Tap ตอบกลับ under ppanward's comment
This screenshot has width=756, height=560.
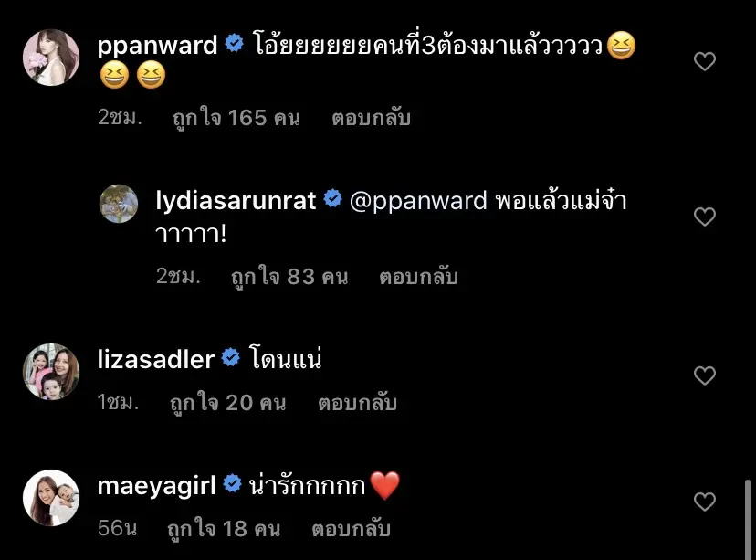tap(371, 118)
